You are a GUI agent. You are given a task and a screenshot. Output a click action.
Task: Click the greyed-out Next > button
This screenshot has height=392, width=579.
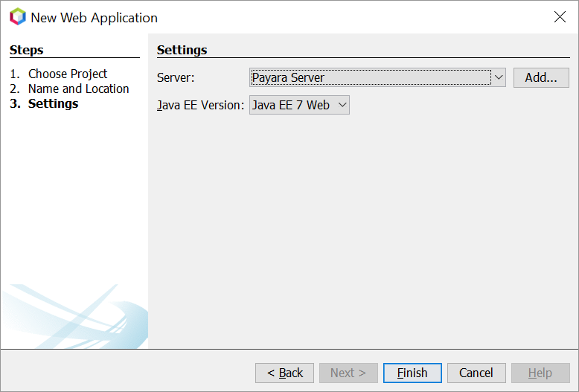(348, 373)
